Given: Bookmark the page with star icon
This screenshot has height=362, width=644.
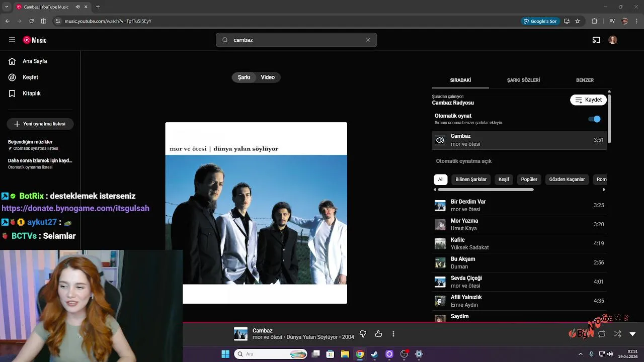Looking at the screenshot, I should click(578, 21).
